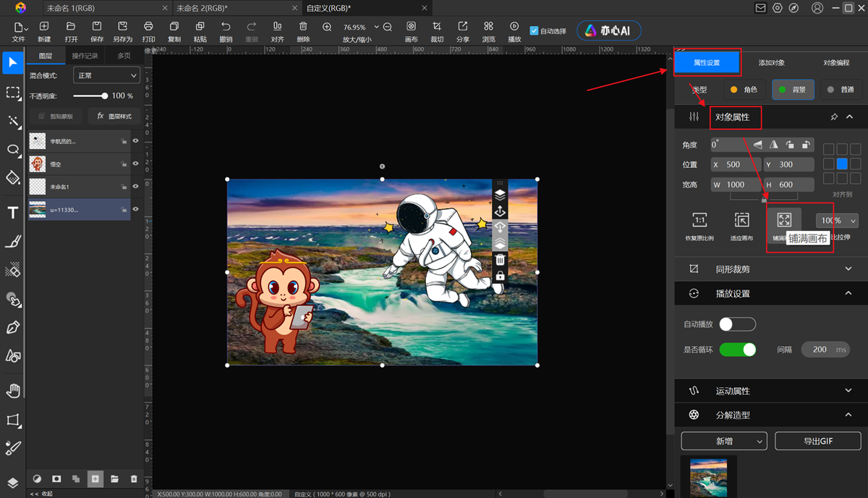The height and width of the screenshot is (498, 868).
Task: Open the history records tab
Action: (x=85, y=56)
